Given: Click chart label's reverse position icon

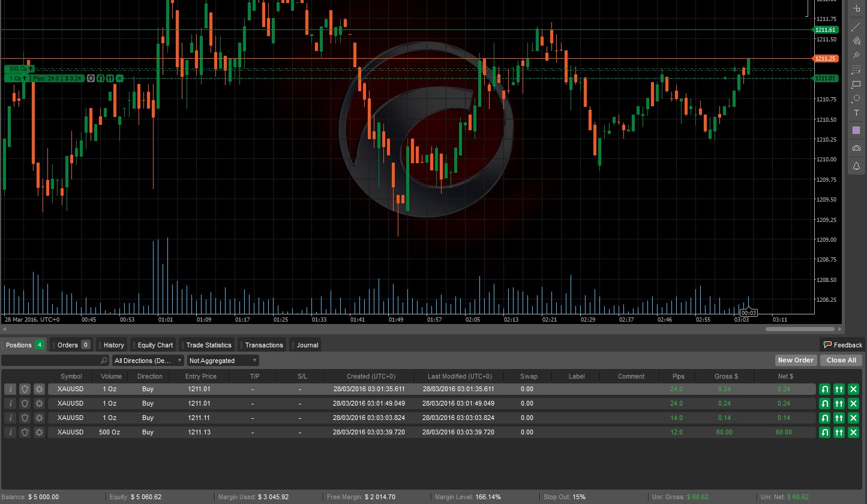Looking at the screenshot, I should (100, 78).
